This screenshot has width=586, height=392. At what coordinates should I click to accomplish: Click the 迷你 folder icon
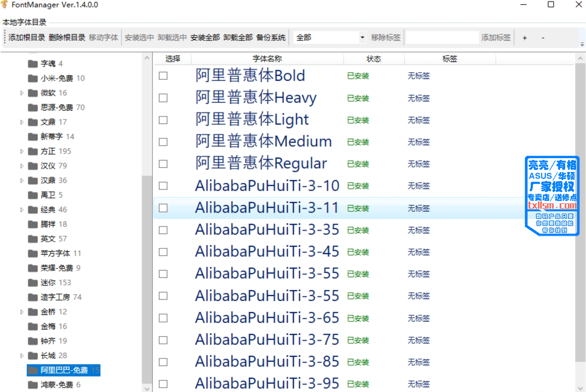pos(33,283)
